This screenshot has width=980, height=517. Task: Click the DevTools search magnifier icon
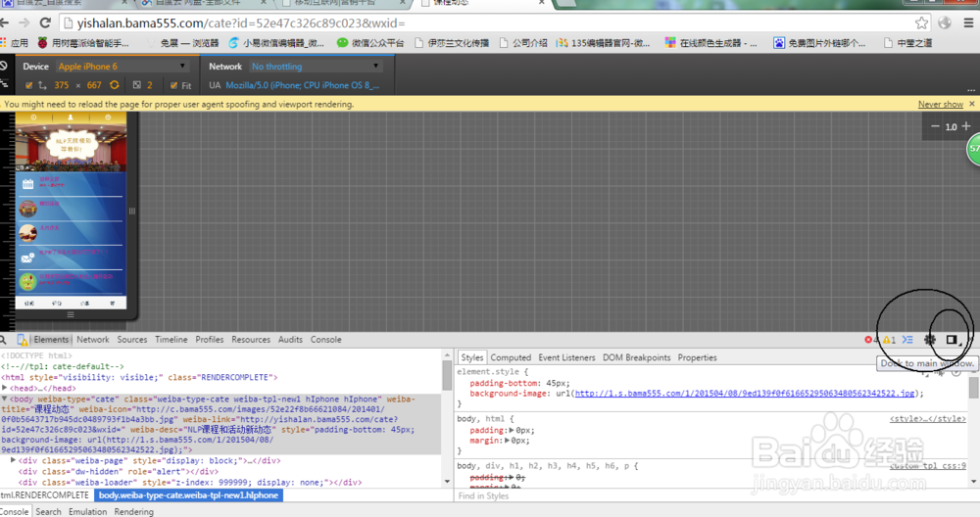(3, 340)
